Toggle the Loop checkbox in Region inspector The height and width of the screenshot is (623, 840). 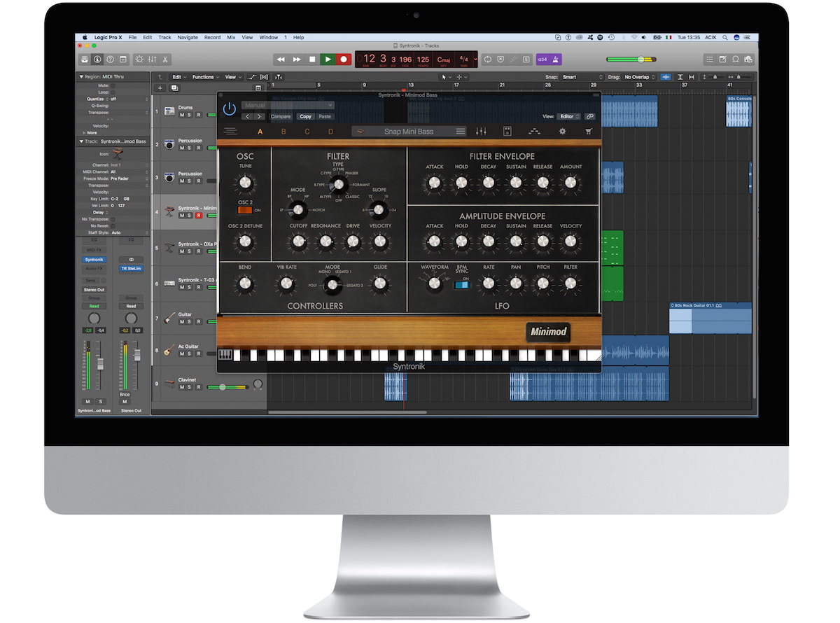[x=113, y=92]
